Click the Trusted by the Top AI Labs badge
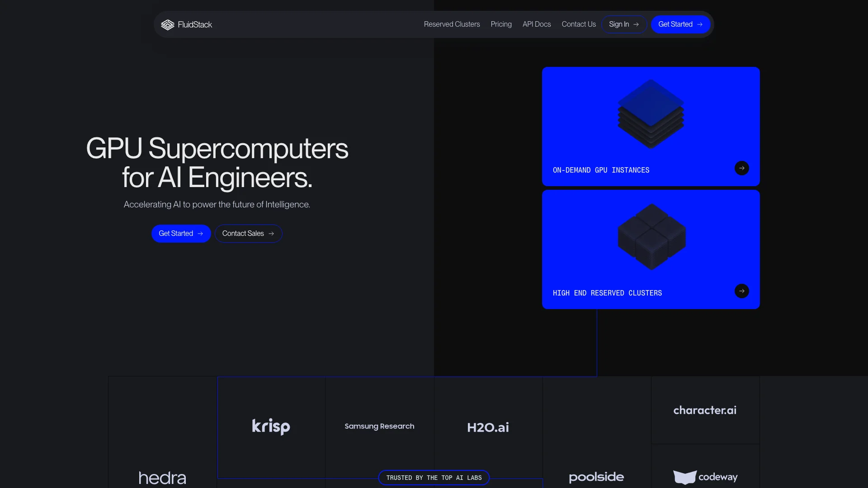 (434, 478)
